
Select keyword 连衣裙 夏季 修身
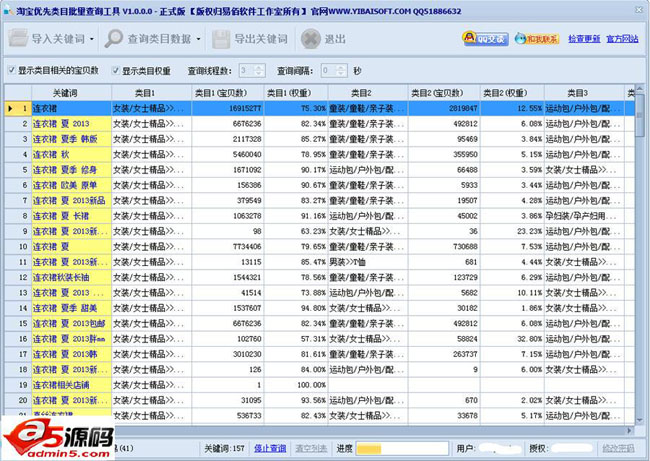point(71,170)
